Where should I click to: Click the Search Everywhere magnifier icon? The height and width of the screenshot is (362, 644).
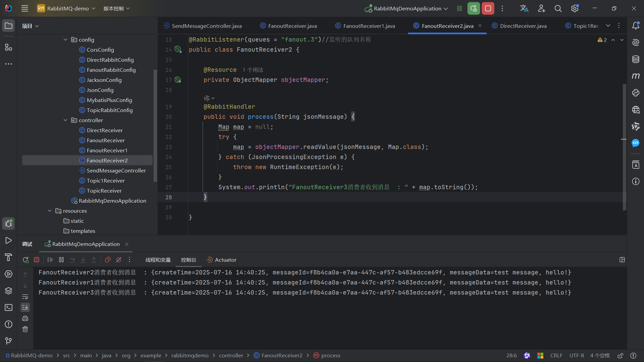click(x=558, y=8)
